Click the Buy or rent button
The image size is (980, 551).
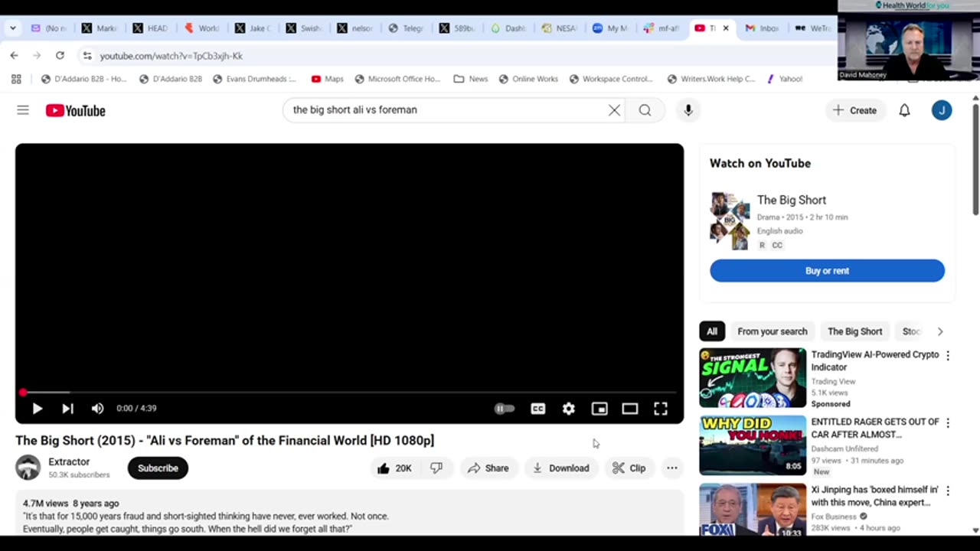pos(827,271)
